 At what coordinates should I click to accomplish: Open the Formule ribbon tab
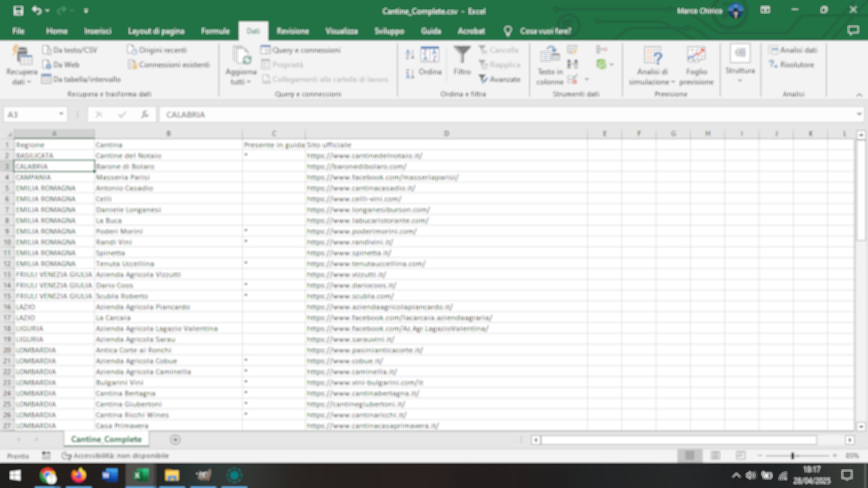(x=215, y=30)
